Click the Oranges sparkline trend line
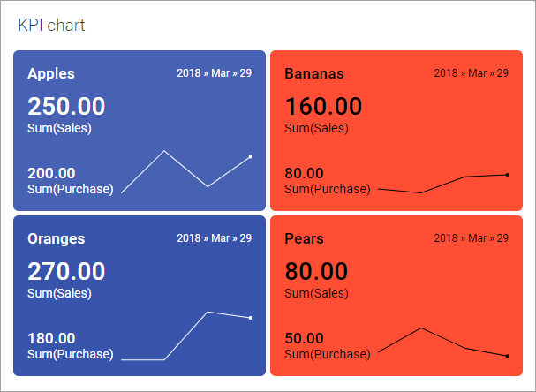The width and height of the screenshot is (536, 392). [x=208, y=313]
